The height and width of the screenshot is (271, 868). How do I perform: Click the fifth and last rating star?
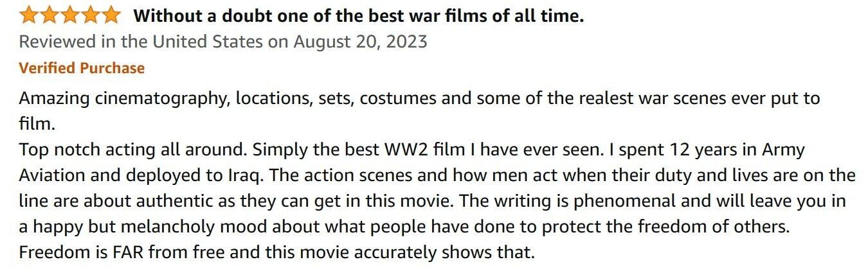(x=109, y=15)
